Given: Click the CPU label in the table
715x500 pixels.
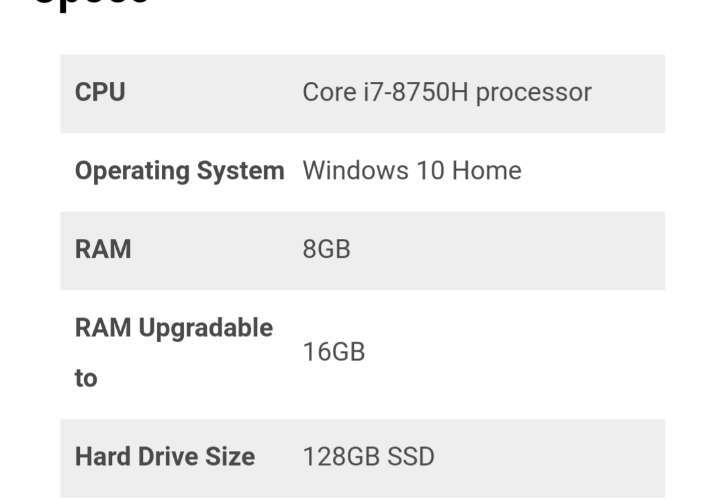Looking at the screenshot, I should click(100, 93).
